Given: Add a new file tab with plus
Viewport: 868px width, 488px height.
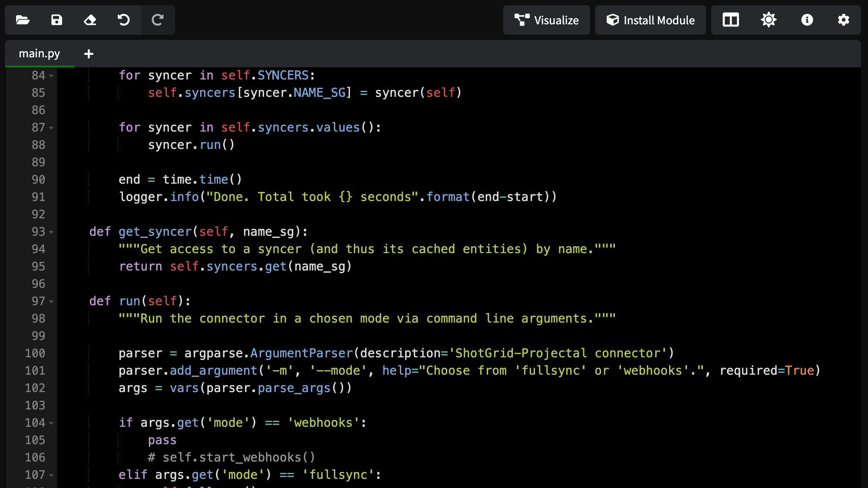Looking at the screenshot, I should (89, 54).
